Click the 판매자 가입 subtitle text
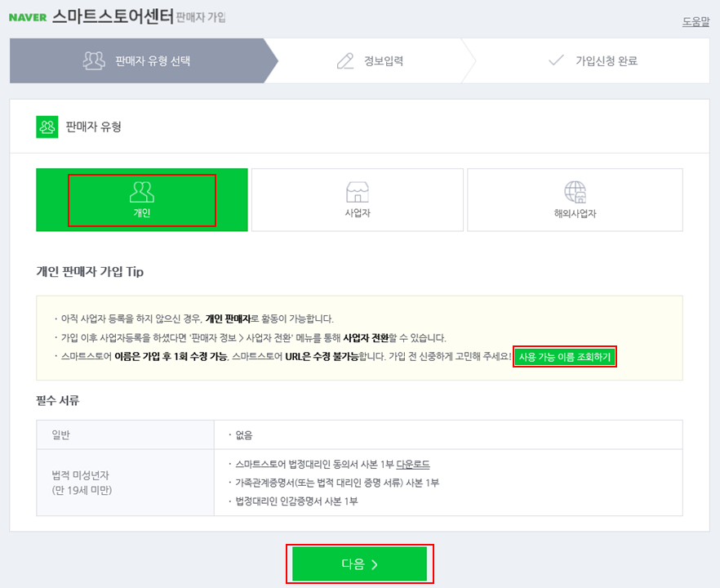The width and height of the screenshot is (720, 588). point(201,17)
